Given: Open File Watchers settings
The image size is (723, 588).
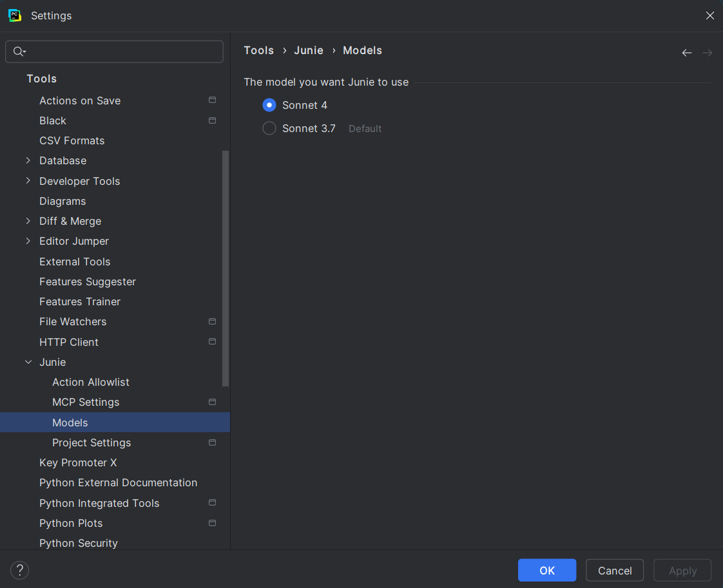Looking at the screenshot, I should pos(73,321).
